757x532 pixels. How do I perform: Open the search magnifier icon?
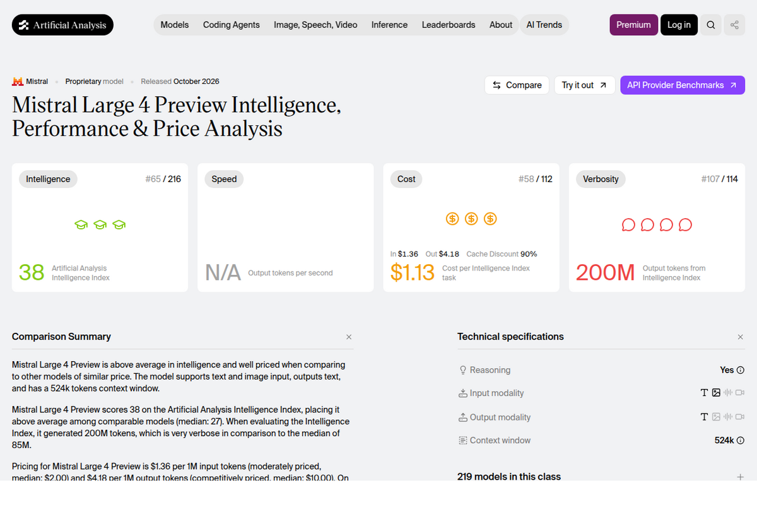(711, 25)
